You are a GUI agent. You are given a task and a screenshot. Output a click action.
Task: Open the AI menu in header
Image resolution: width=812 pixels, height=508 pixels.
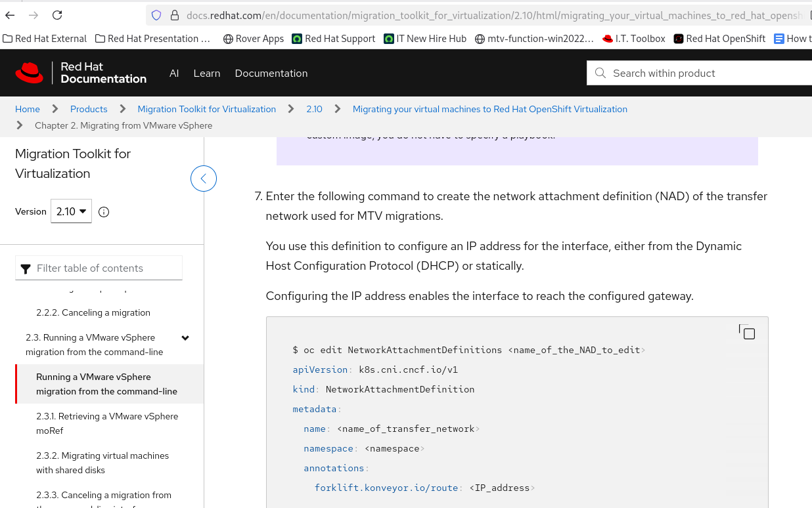174,74
